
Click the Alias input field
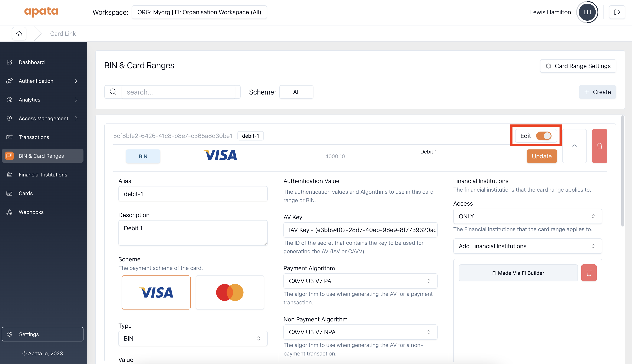point(193,194)
